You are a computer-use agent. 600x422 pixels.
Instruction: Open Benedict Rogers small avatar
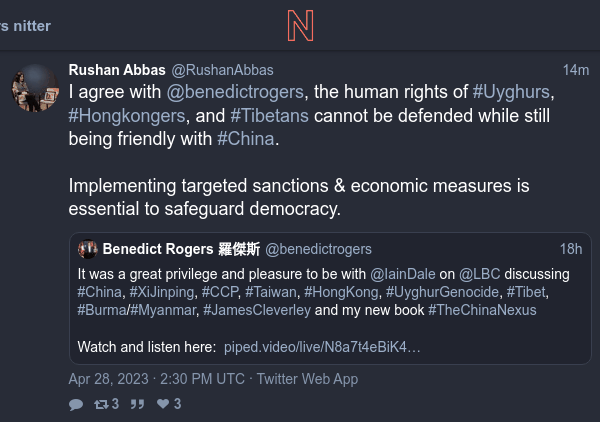88,249
